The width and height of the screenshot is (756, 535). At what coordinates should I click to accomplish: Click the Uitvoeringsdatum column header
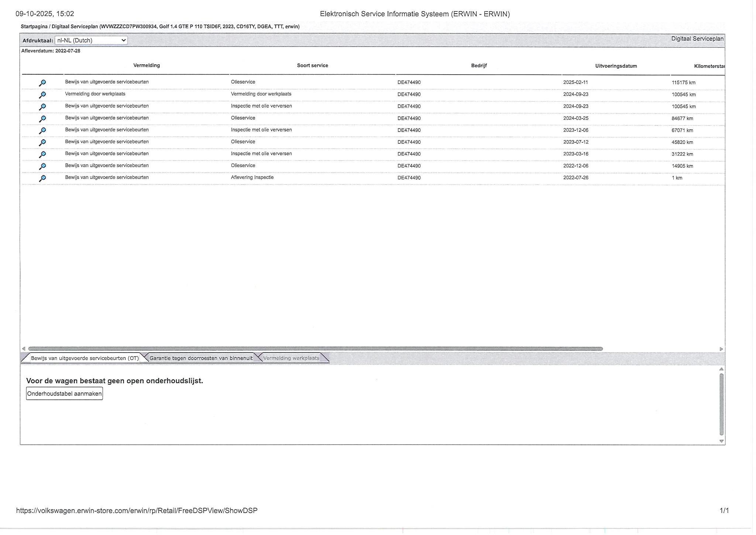(x=616, y=66)
